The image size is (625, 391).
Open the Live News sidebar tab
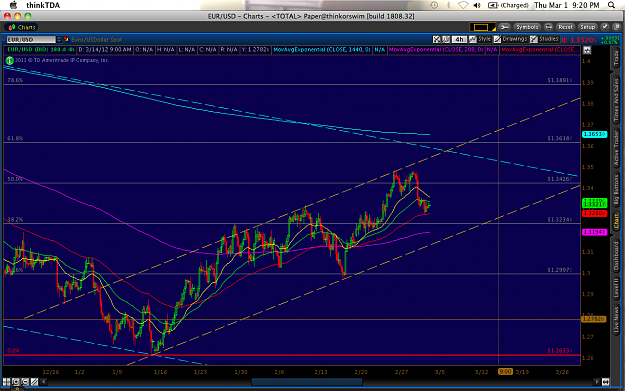[x=616, y=320]
